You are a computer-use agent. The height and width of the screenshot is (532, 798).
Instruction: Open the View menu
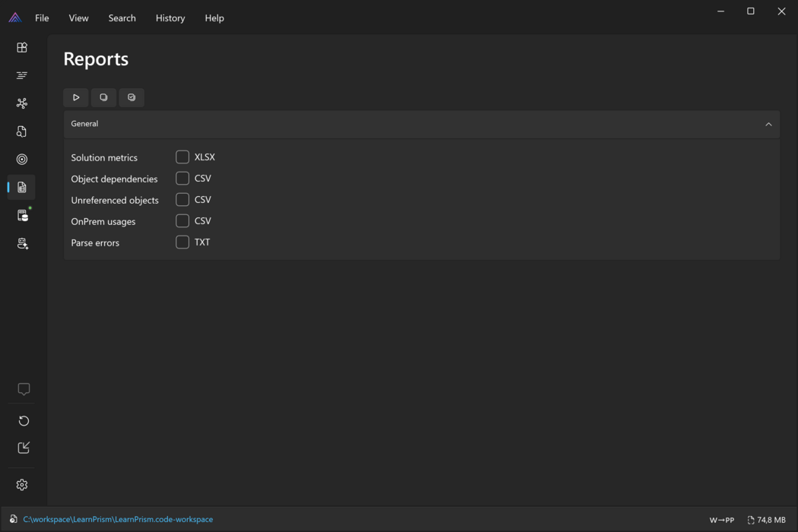click(x=78, y=17)
